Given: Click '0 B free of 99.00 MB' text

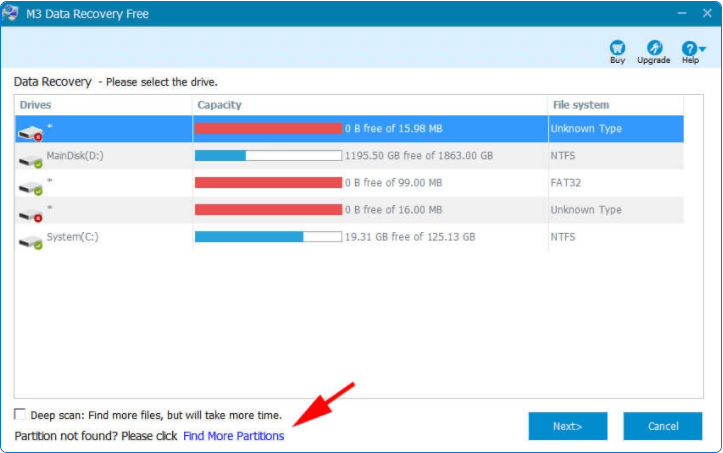Looking at the screenshot, I should point(393,183).
